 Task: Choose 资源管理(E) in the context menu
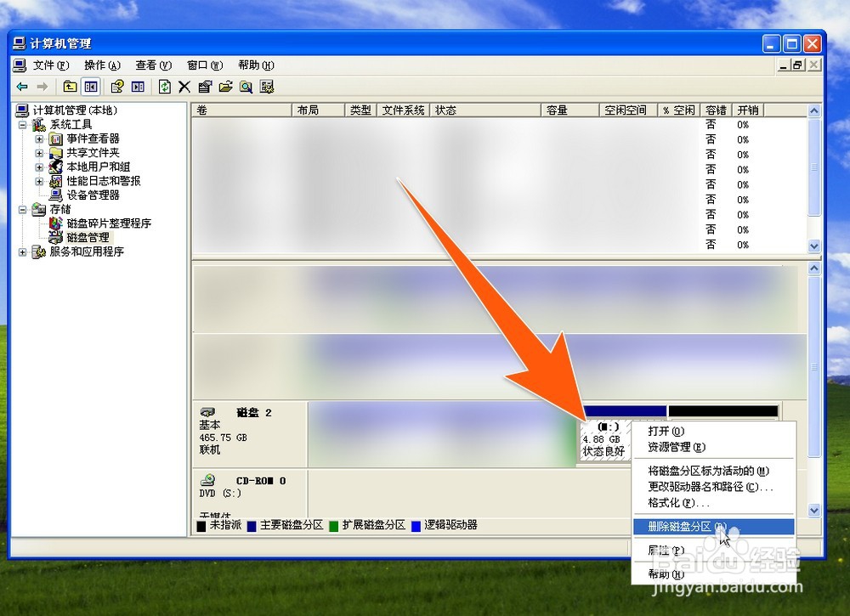[713, 447]
